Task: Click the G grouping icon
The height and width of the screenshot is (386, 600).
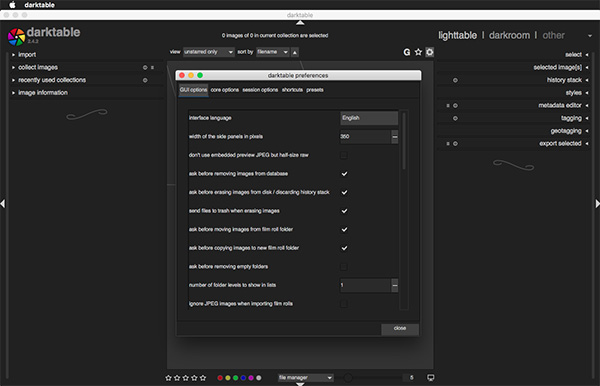Action: tap(407, 52)
